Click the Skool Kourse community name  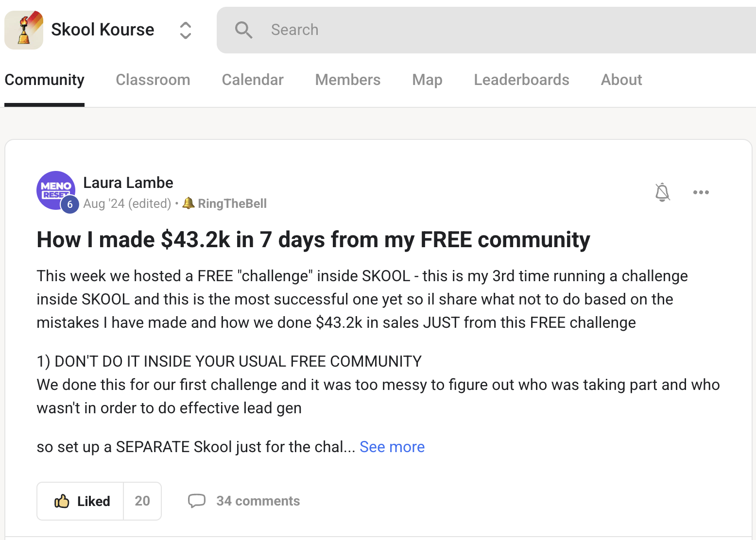click(x=103, y=30)
